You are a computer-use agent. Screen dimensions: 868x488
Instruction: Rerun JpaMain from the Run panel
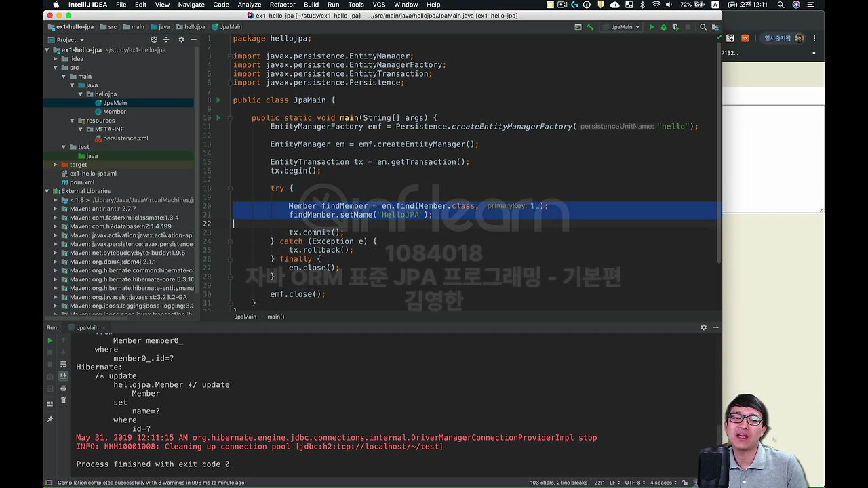click(50, 340)
